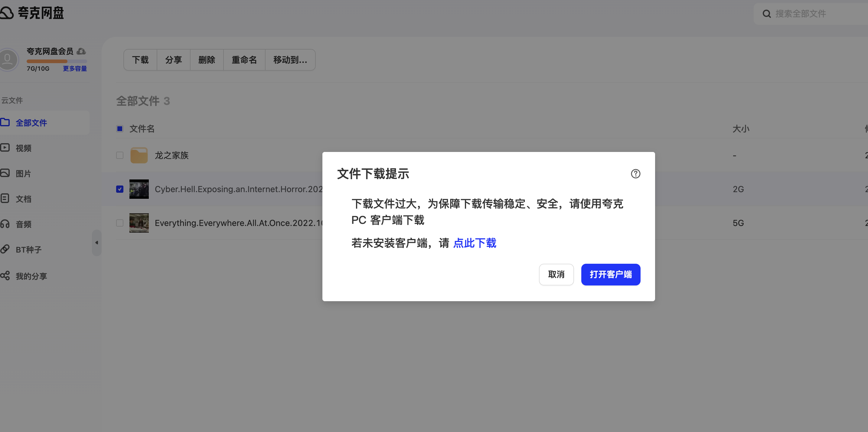Image resolution: width=868 pixels, height=432 pixels.
Task: Click the 打开客户端 button
Action: (611, 275)
